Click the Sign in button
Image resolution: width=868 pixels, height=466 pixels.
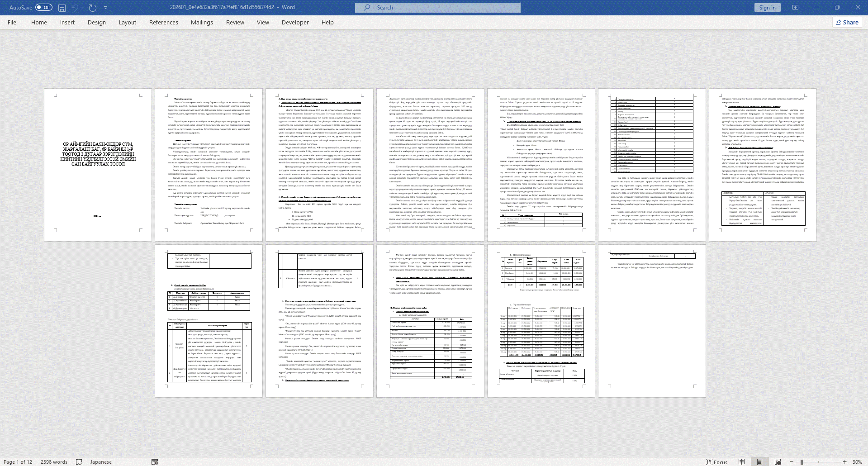tap(767, 8)
